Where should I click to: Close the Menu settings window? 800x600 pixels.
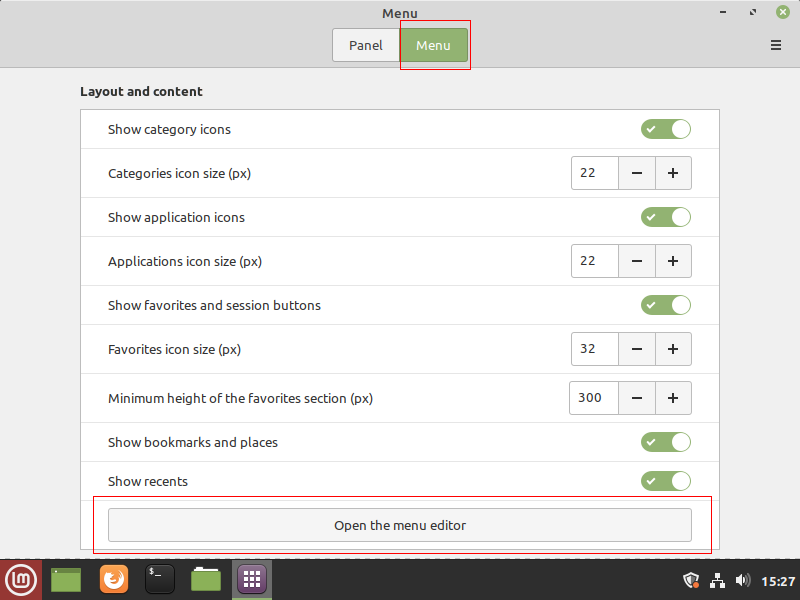pyautogui.click(x=783, y=12)
